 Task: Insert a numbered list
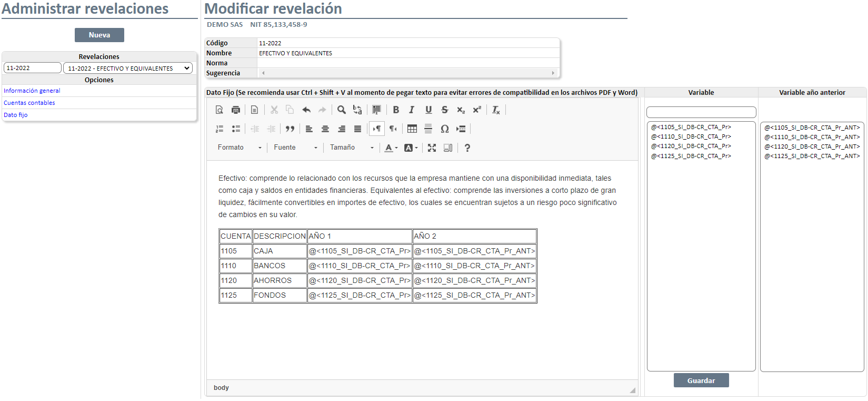220,129
